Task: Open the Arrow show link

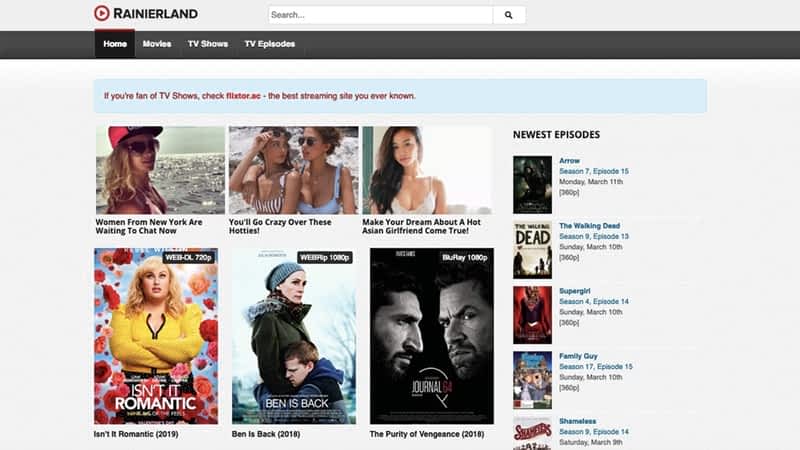Action: (x=569, y=161)
